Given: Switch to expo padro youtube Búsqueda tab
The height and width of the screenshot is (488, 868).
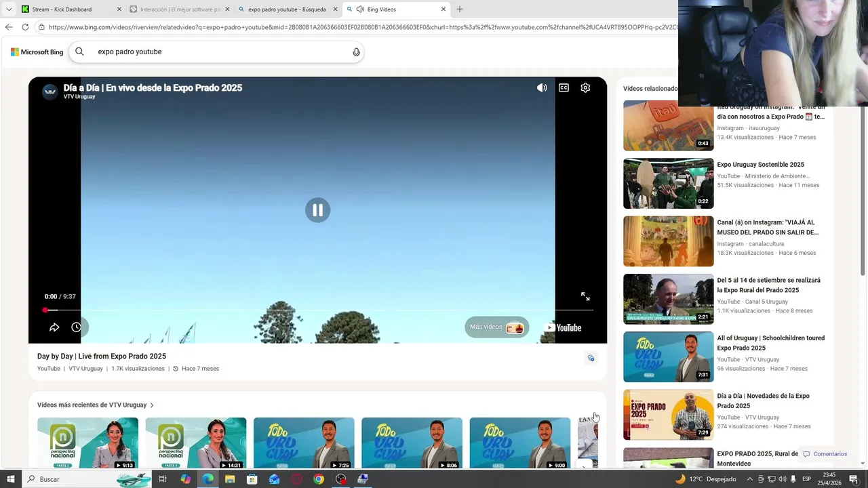Looking at the screenshot, I should click(287, 9).
